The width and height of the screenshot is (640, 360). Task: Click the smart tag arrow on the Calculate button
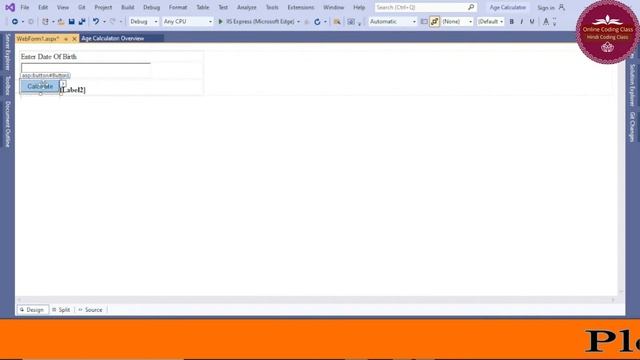(63, 83)
